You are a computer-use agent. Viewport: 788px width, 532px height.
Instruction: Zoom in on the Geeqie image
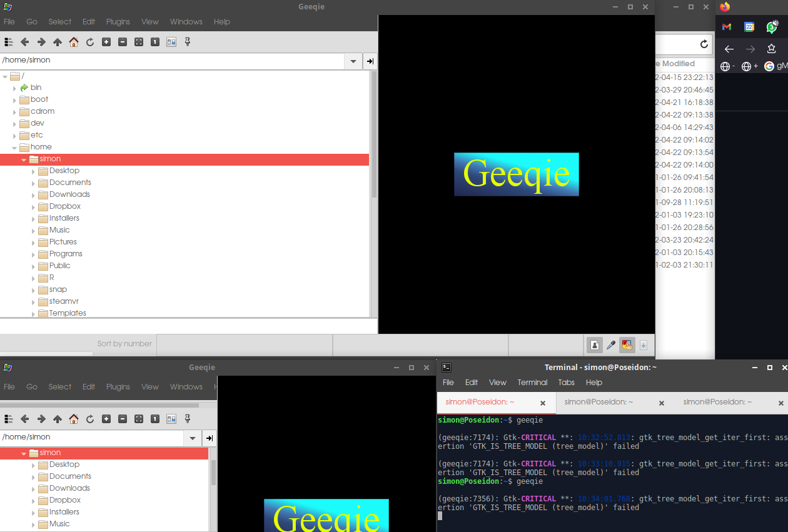pos(106,42)
